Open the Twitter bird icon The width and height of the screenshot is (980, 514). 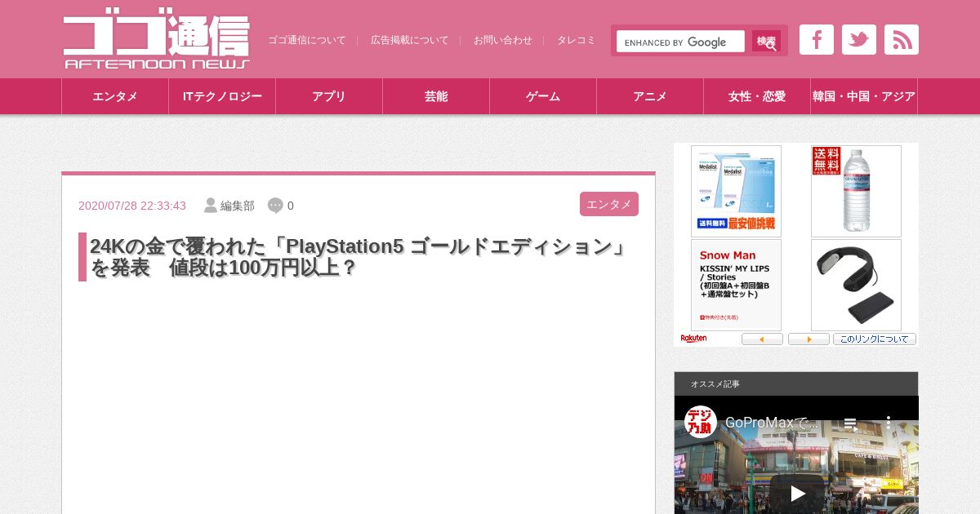[858, 40]
